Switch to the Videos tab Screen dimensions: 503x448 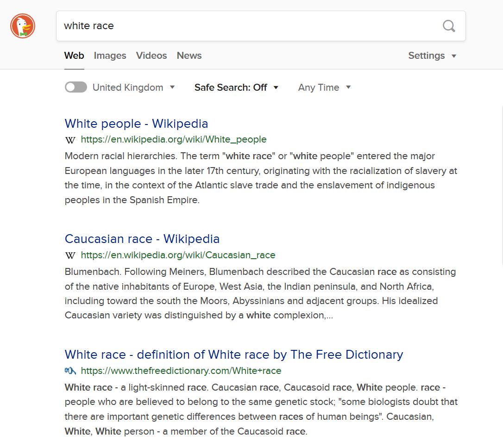pos(151,56)
